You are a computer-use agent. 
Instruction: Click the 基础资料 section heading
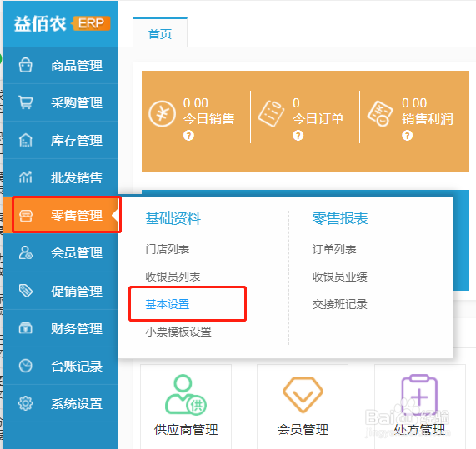pyautogui.click(x=173, y=218)
